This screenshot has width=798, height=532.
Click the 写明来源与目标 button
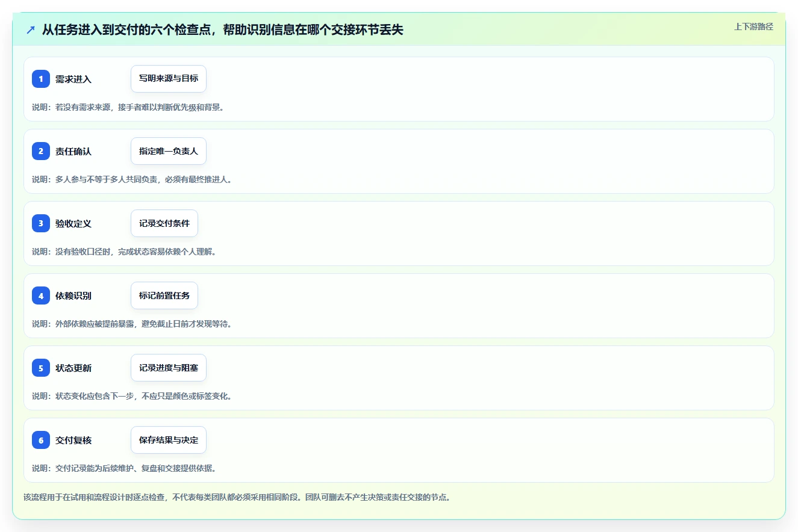pyautogui.click(x=169, y=79)
